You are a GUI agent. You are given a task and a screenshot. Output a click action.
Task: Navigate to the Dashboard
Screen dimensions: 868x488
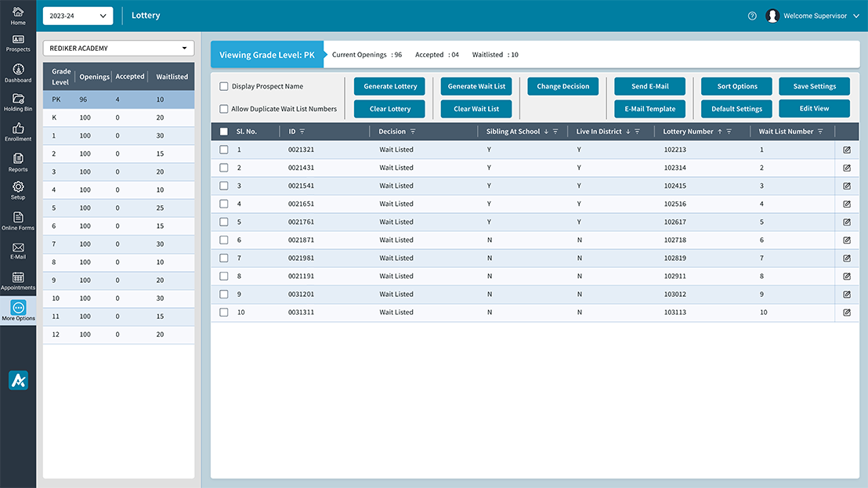click(x=17, y=73)
